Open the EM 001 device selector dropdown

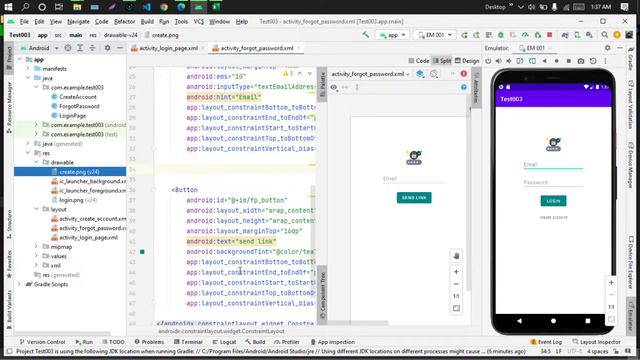click(x=435, y=35)
